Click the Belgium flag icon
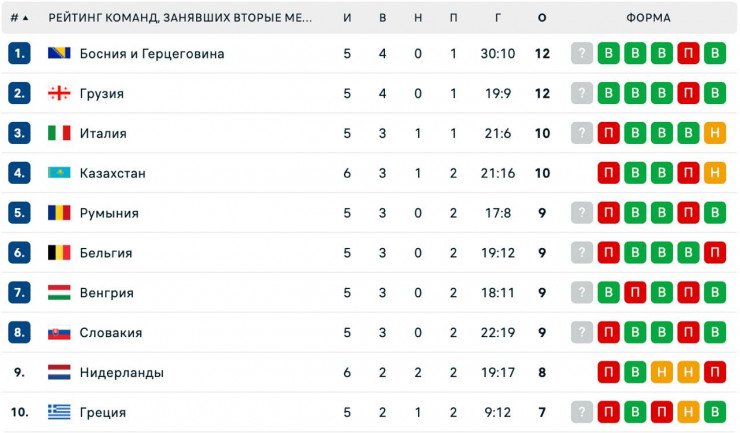This screenshot has height=433, width=740. tap(59, 253)
